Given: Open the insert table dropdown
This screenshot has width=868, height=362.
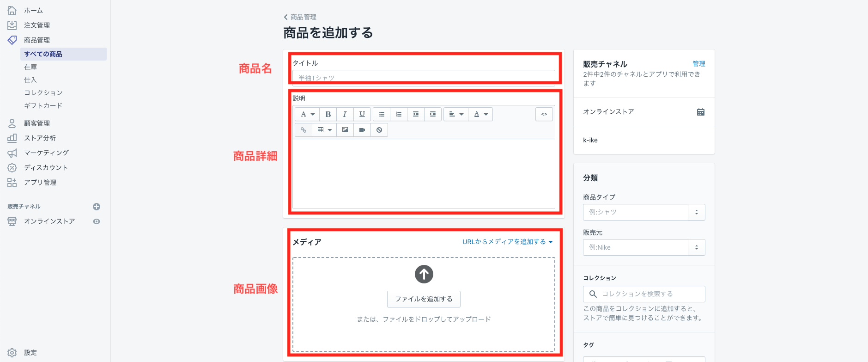Looking at the screenshot, I should [324, 130].
